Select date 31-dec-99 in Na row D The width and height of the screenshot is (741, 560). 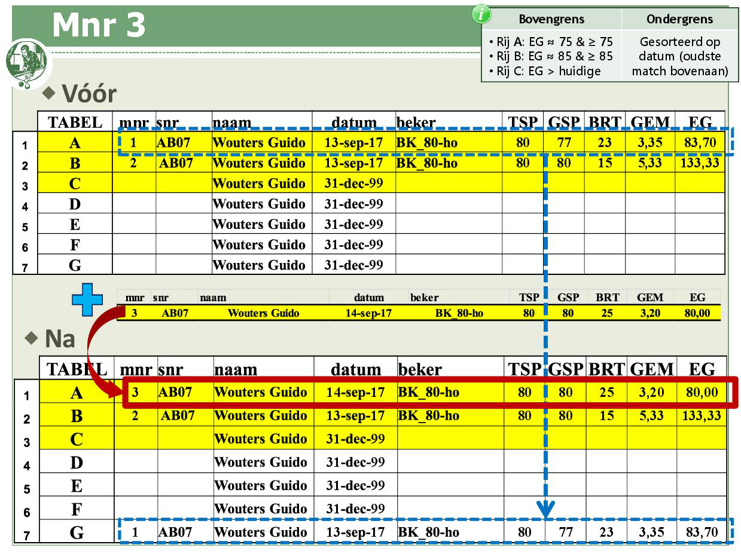coord(355,462)
